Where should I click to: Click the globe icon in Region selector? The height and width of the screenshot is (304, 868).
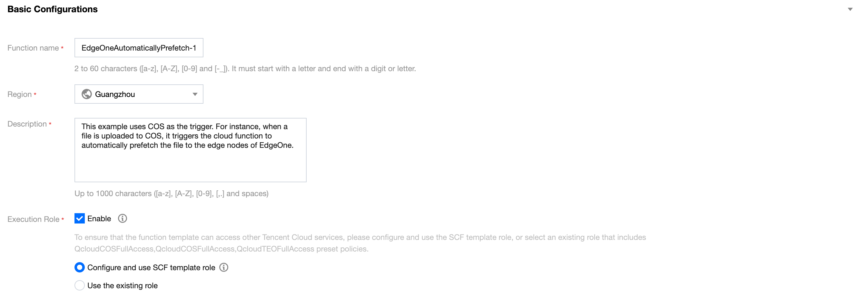[x=87, y=94]
